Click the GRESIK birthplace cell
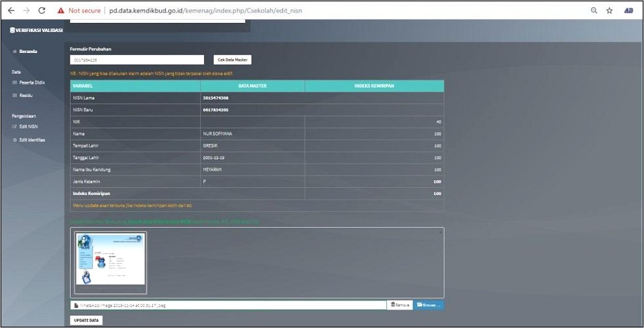This screenshot has height=328, width=644. [252, 146]
